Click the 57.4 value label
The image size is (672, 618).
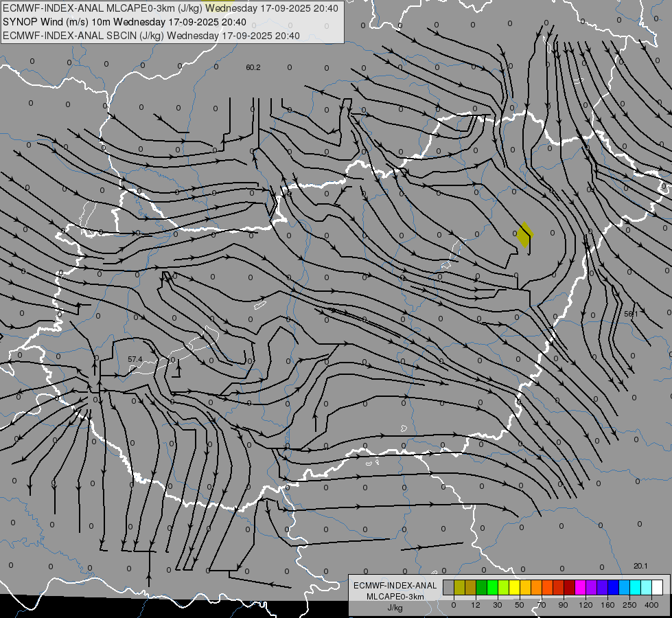coord(135,359)
